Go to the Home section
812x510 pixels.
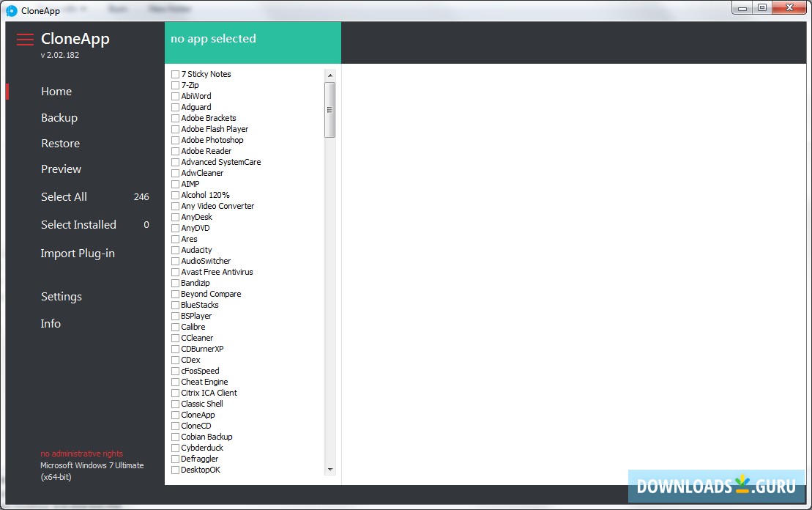pos(56,91)
